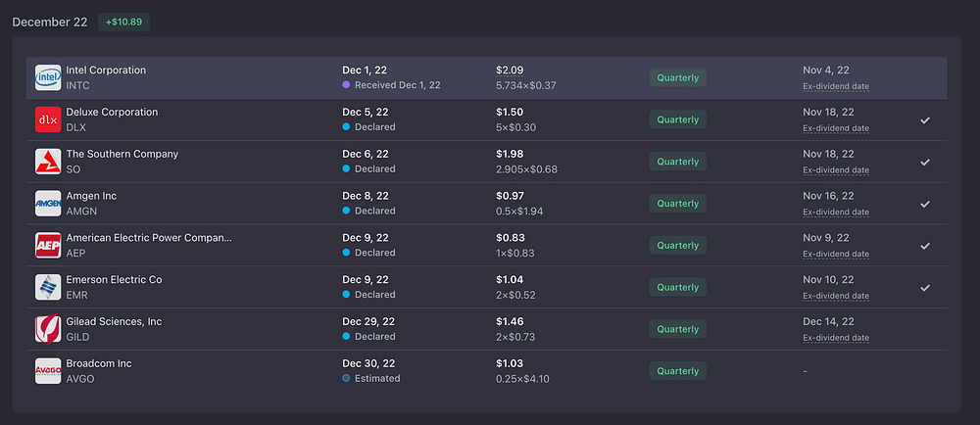The width and height of the screenshot is (980, 425).
Task: Click the 0.5×$1.94 Amgen calculation
Action: [x=519, y=211]
